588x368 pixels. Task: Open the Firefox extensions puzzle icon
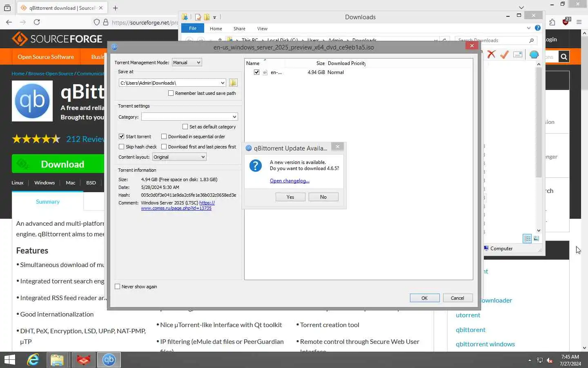click(x=552, y=22)
